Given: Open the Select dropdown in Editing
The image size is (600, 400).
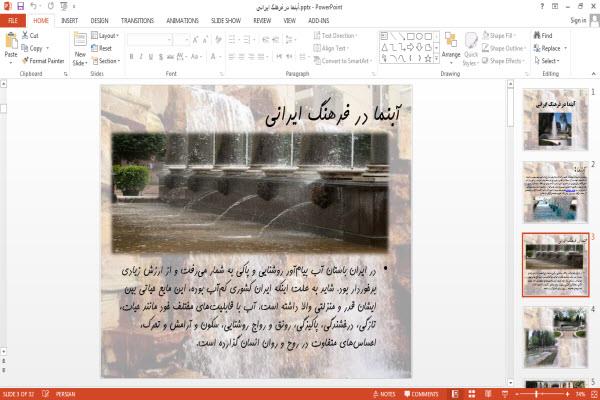Looking at the screenshot, I should click(x=547, y=61).
